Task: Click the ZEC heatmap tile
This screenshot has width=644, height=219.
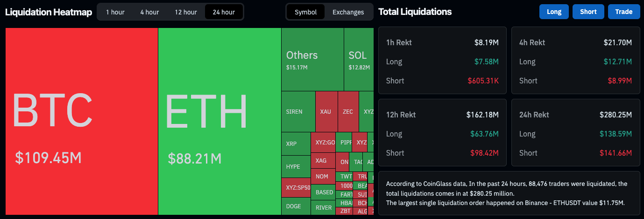Action: pyautogui.click(x=348, y=111)
